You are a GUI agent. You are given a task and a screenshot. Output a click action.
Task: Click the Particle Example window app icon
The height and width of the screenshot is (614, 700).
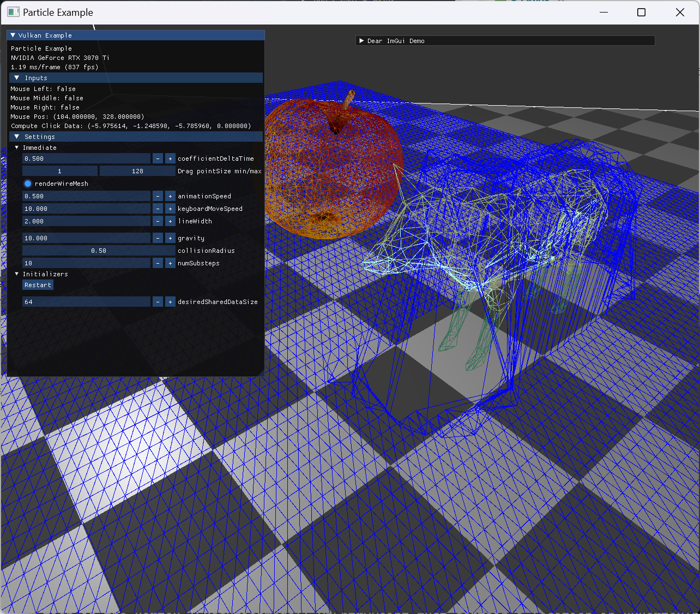tap(13, 12)
